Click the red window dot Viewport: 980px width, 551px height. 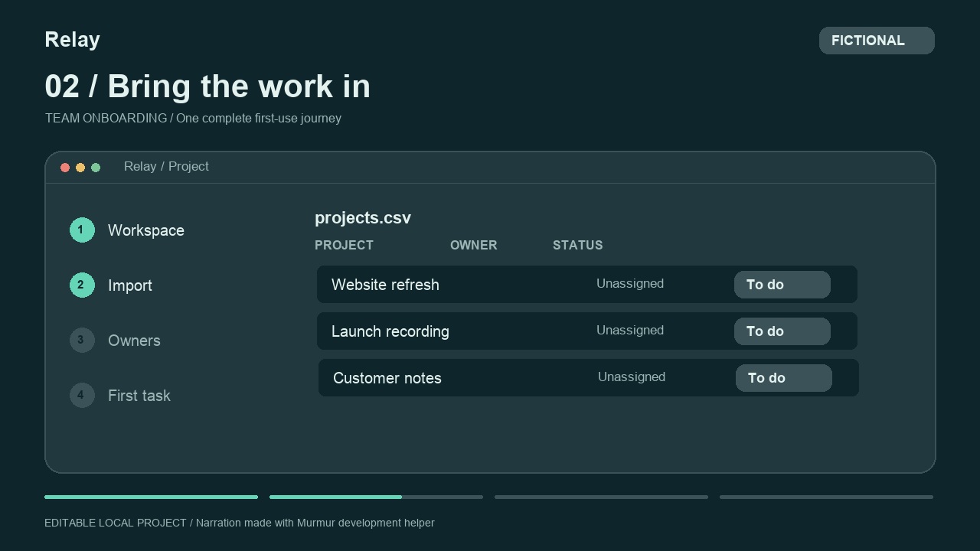coord(65,168)
